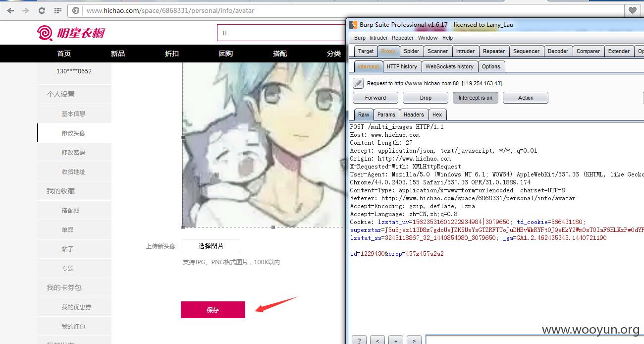
Task: Click the Burp Suite window title icon
Action: click(353, 25)
